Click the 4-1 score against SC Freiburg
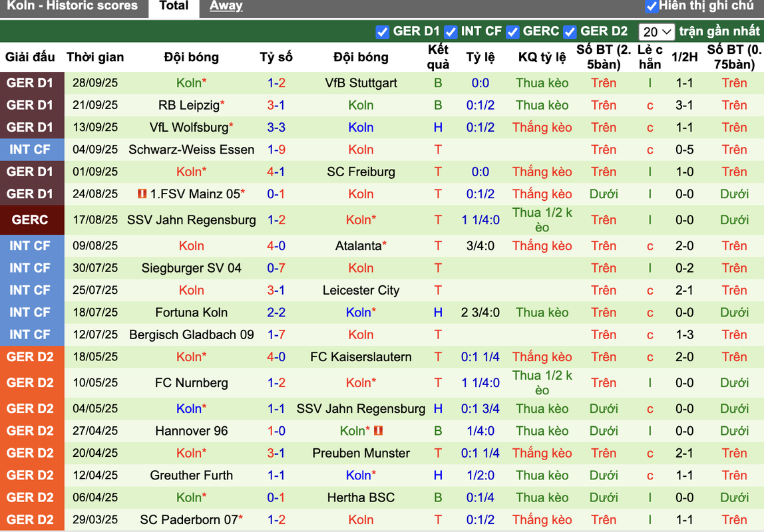 [276, 172]
